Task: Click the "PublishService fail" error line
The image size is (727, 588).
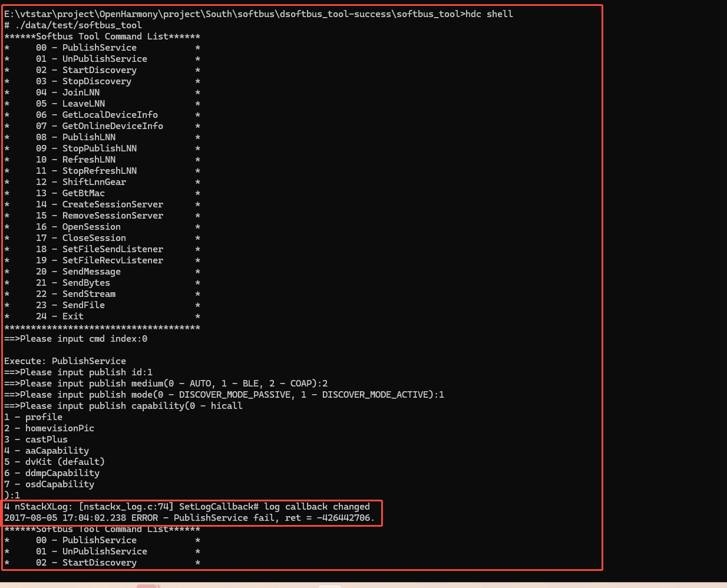Action: [x=189, y=518]
